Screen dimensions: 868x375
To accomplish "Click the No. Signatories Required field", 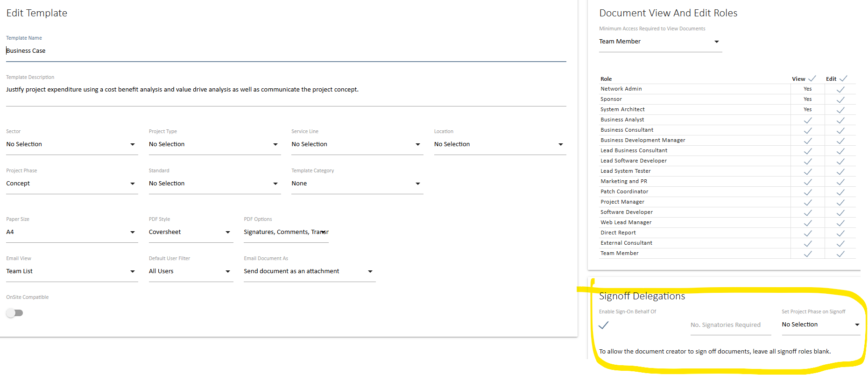I will click(731, 325).
